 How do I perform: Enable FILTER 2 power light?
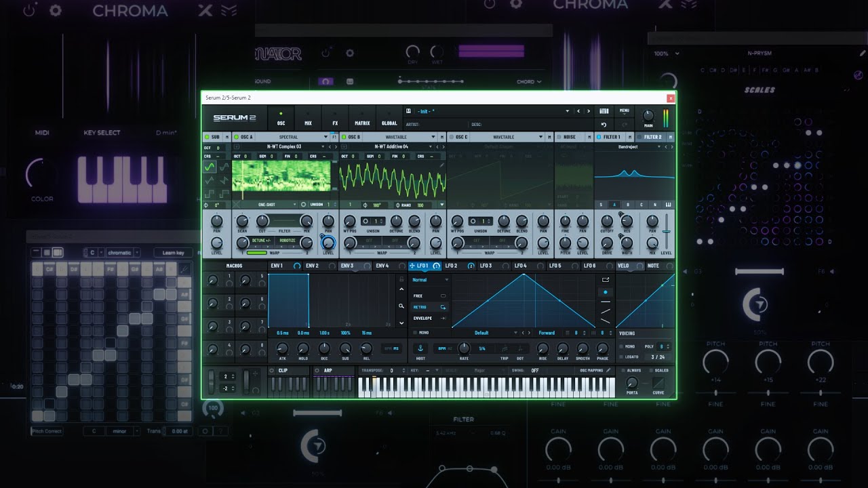(639, 137)
